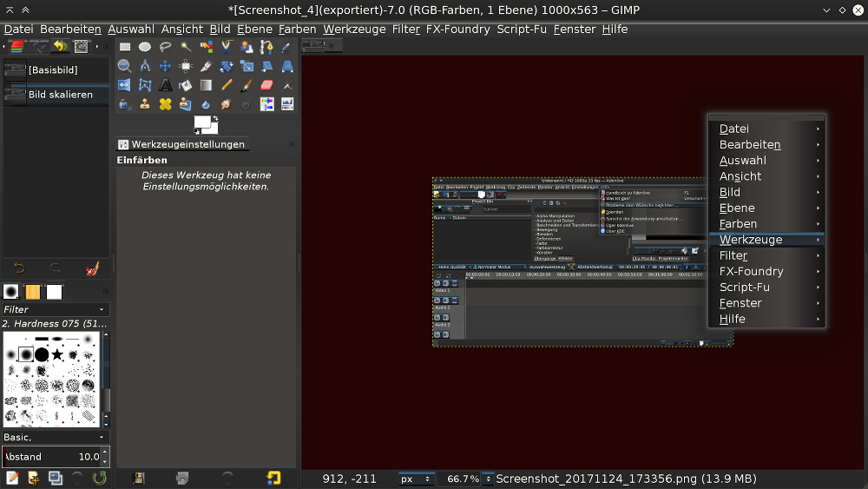868x489 pixels.
Task: Select the Free Select lasso tool
Action: 165,47
